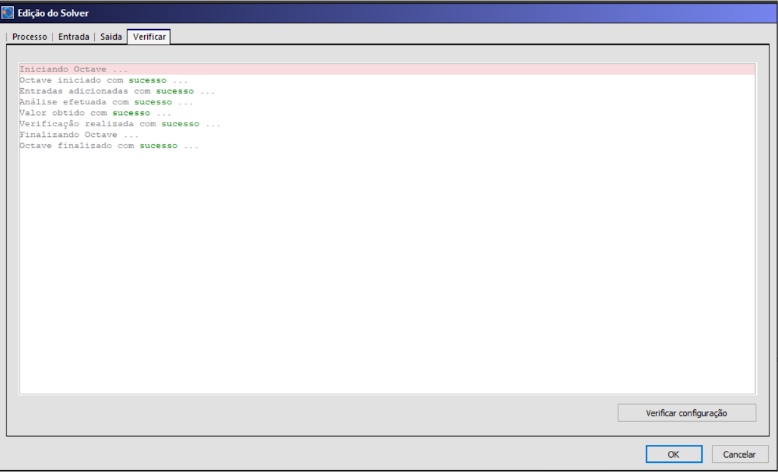Select the Saida tab
778x474 pixels.
coord(111,37)
